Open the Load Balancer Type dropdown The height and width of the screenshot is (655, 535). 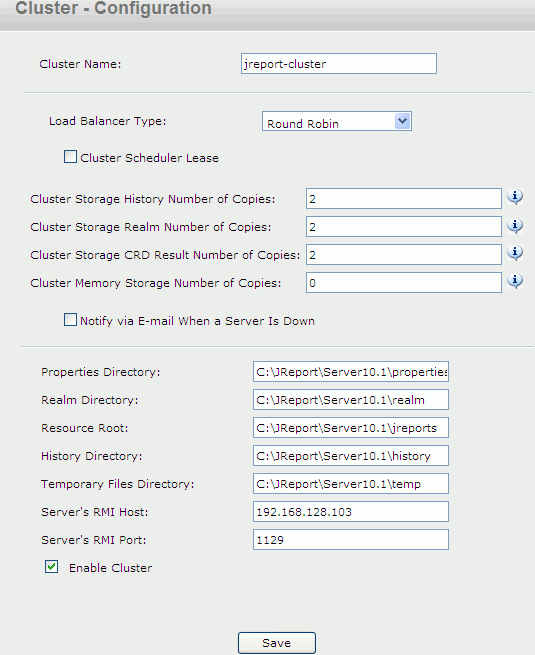tap(337, 121)
